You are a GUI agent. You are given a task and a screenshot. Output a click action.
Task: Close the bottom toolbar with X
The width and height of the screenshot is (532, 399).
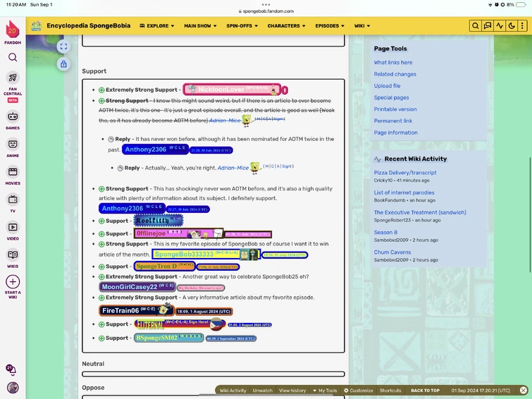click(523, 390)
